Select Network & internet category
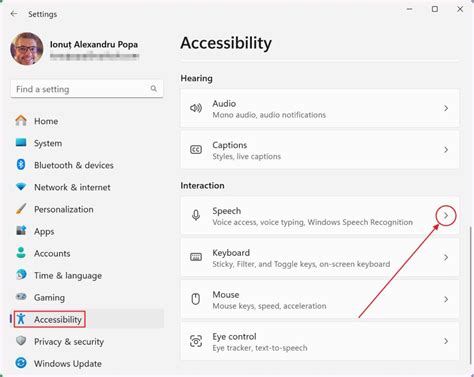 (72, 187)
